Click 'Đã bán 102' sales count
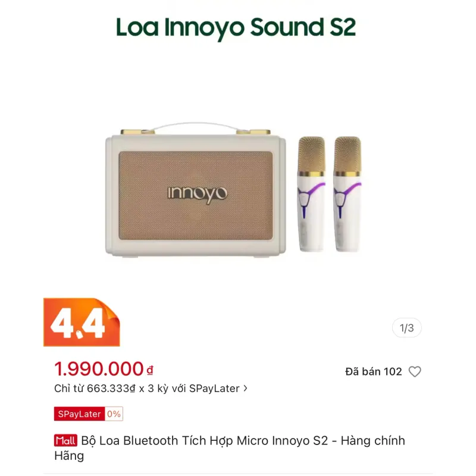Screen dimensions: 476x476 (x=373, y=371)
